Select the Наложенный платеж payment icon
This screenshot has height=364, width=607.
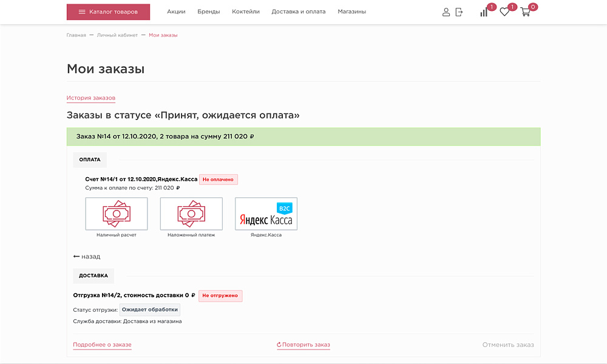[x=191, y=214]
